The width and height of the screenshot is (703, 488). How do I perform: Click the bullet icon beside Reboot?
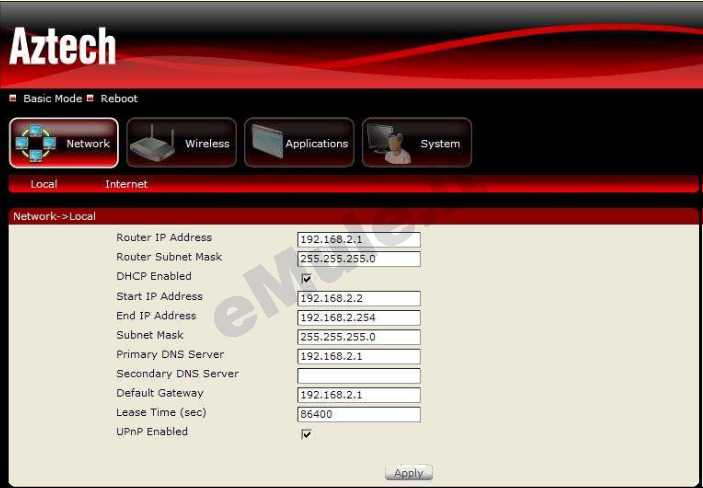pos(90,98)
